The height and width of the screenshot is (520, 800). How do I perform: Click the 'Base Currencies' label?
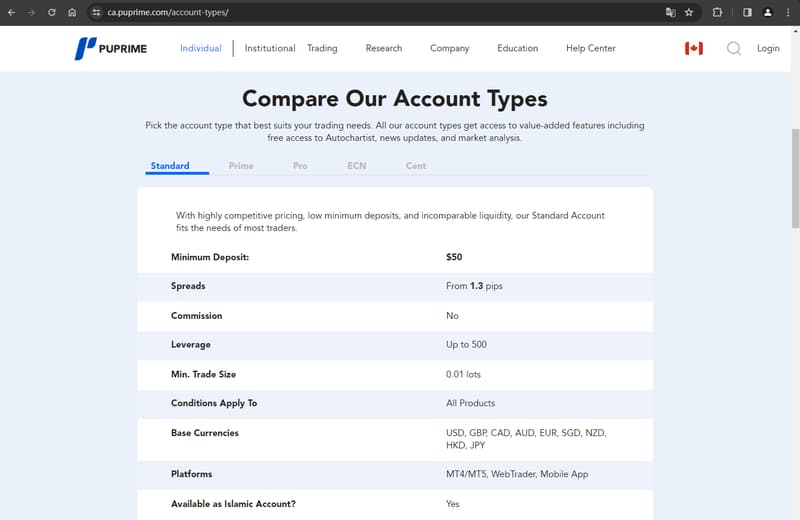point(205,433)
